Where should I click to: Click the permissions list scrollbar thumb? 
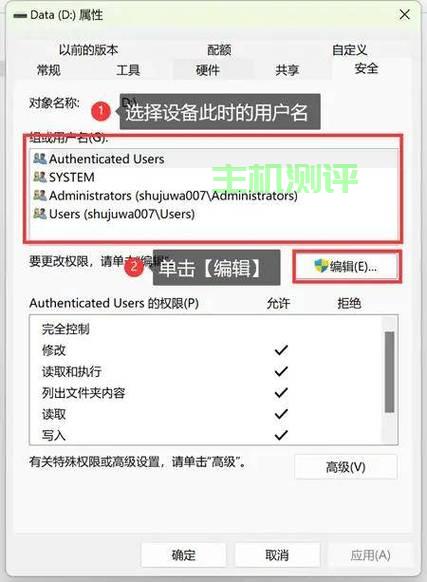(x=389, y=372)
